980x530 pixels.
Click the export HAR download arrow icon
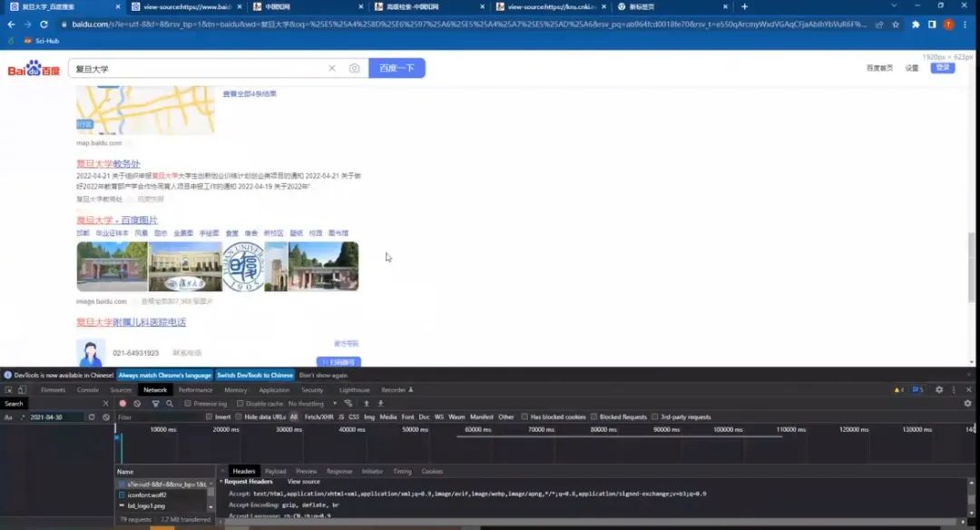tap(380, 404)
